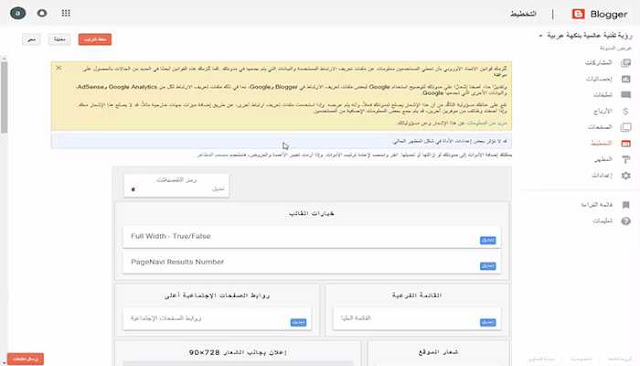The image size is (640, 366).
Task: Click the 'شعار الموقع' section heading
Action: coord(438,352)
